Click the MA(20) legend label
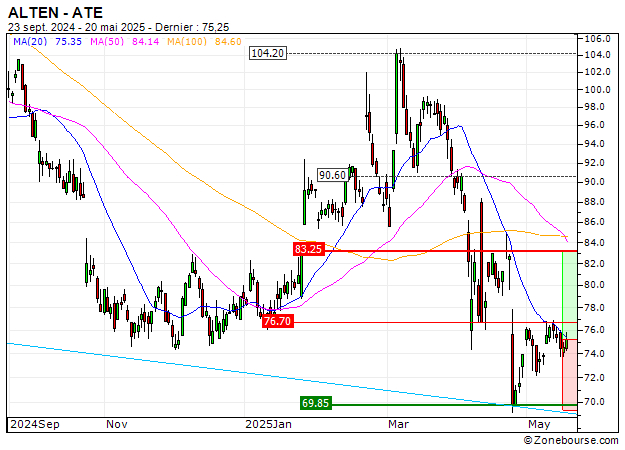Image resolution: width=625 pixels, height=450 pixels. coord(30,41)
